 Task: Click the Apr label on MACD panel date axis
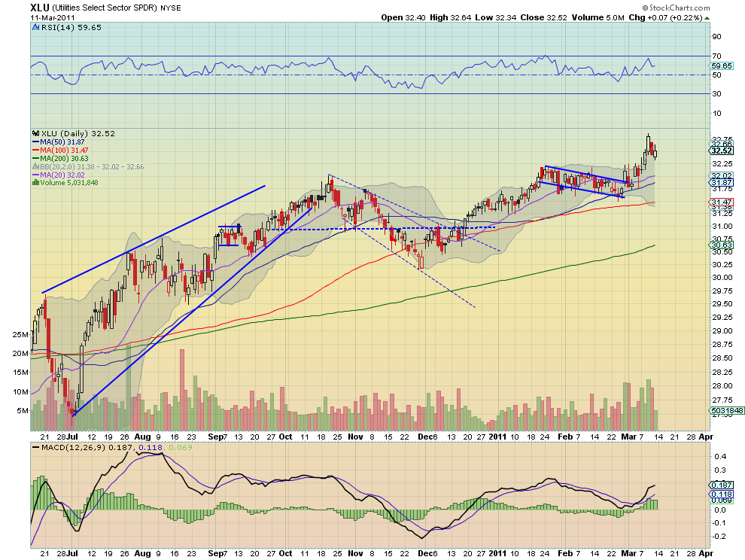[707, 553]
